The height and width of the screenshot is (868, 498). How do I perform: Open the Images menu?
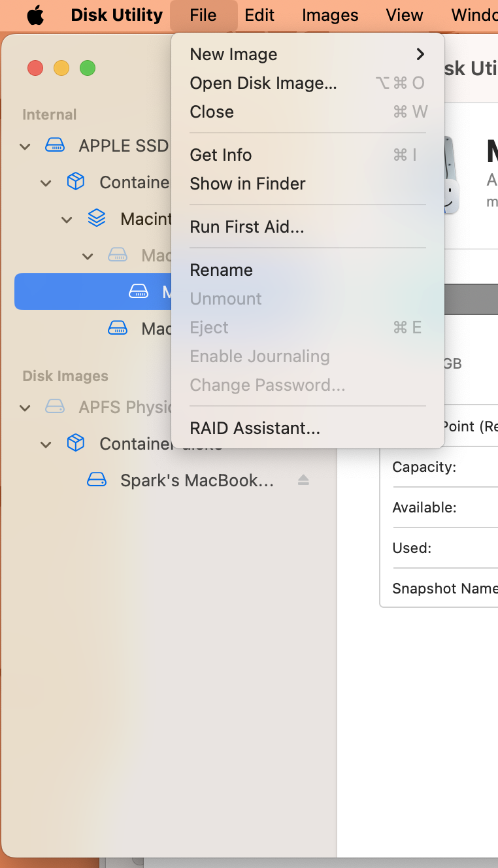click(x=330, y=15)
